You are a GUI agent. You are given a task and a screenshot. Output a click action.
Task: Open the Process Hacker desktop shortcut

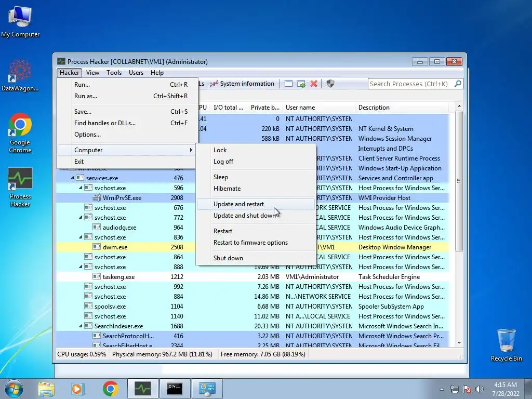[x=20, y=187]
